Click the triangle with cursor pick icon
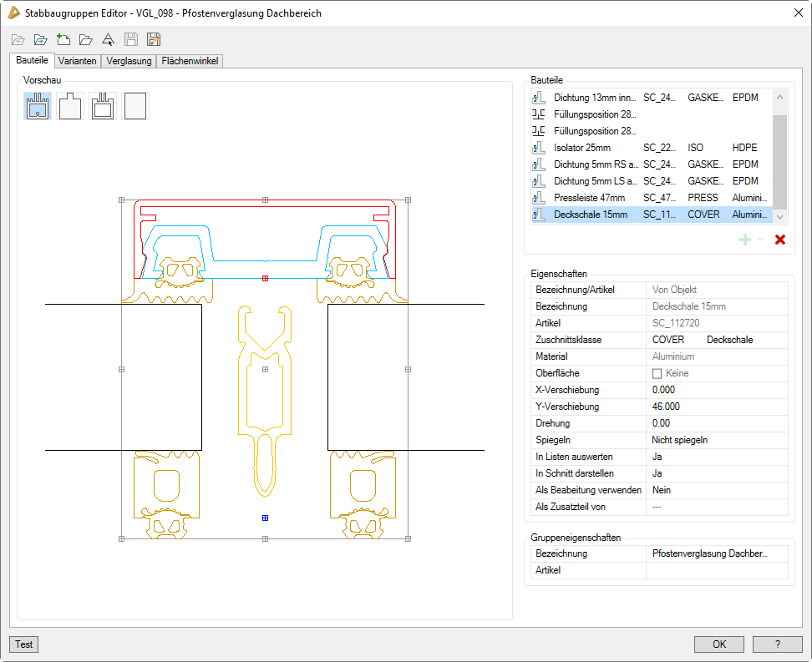This screenshot has width=812, height=662. pos(108,39)
